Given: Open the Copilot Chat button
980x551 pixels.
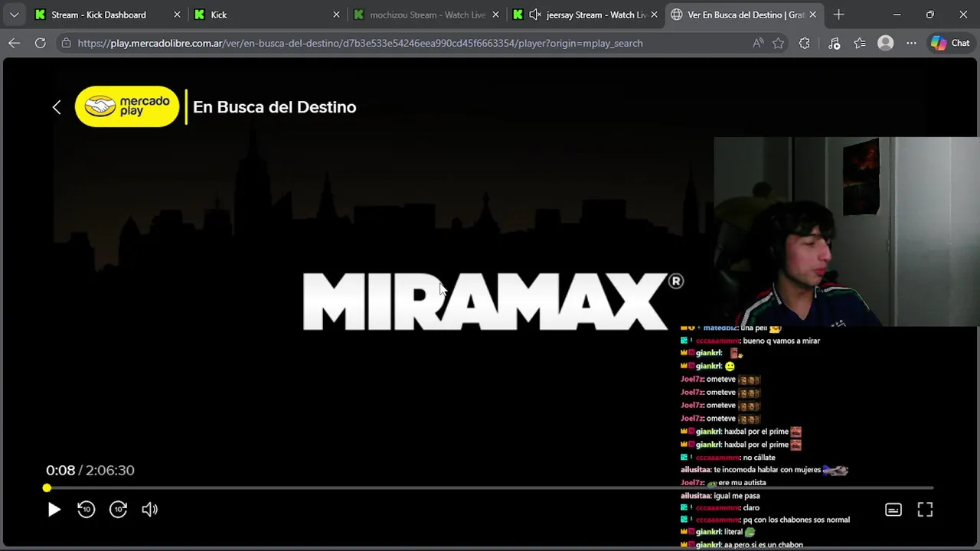Looking at the screenshot, I should click(950, 43).
